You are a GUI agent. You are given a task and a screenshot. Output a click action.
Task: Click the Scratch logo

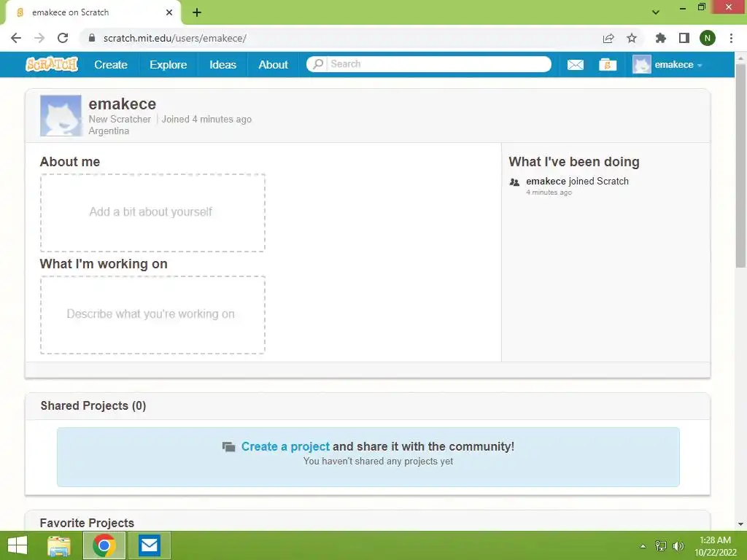[x=52, y=64]
